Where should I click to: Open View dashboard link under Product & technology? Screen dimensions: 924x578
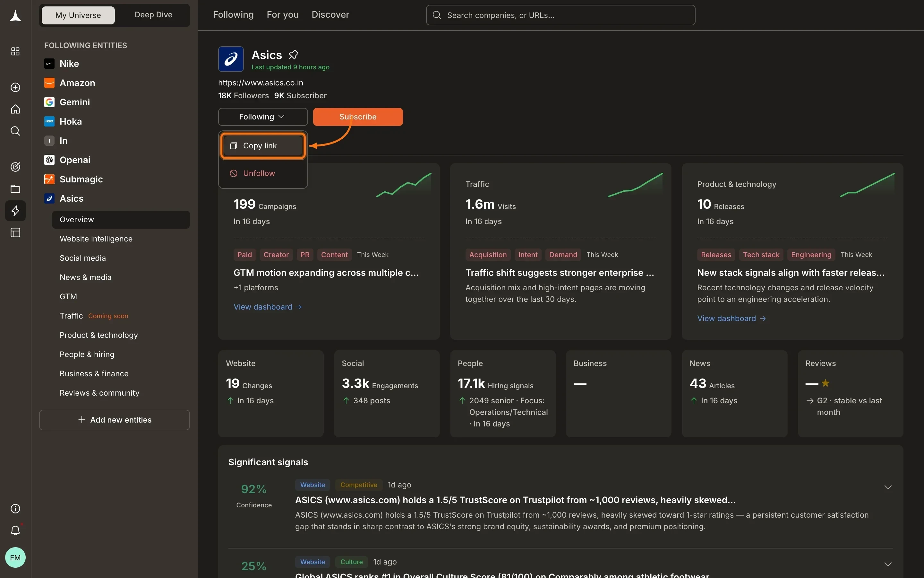click(x=732, y=319)
